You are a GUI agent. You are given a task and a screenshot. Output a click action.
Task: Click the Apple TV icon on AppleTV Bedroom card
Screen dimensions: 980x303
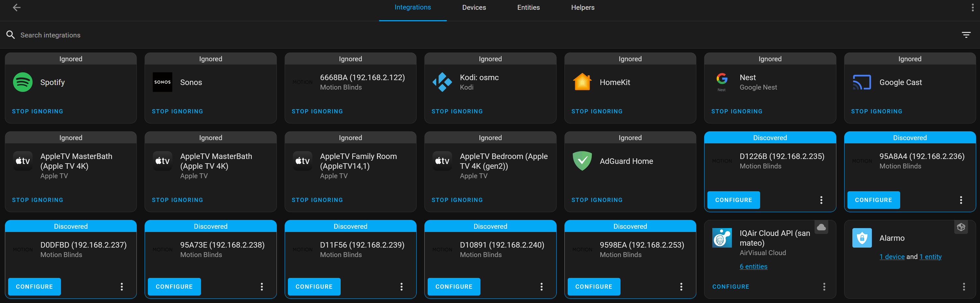(x=442, y=161)
